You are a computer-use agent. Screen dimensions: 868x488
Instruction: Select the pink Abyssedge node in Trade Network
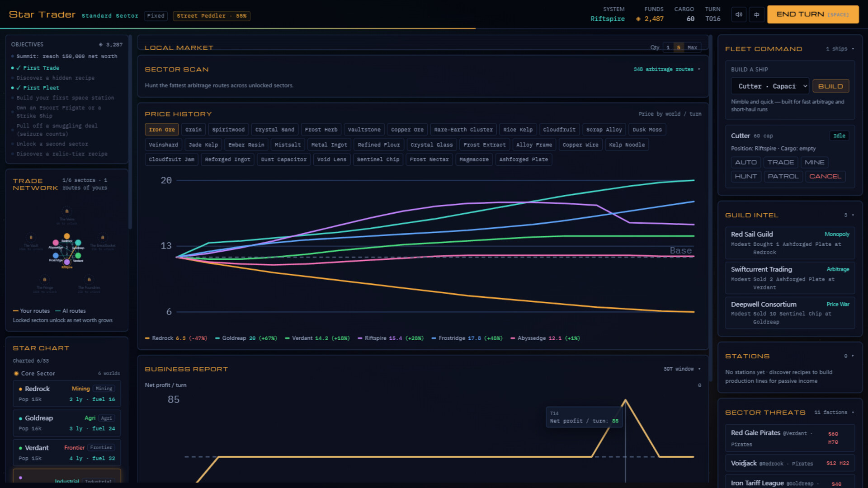pyautogui.click(x=56, y=243)
